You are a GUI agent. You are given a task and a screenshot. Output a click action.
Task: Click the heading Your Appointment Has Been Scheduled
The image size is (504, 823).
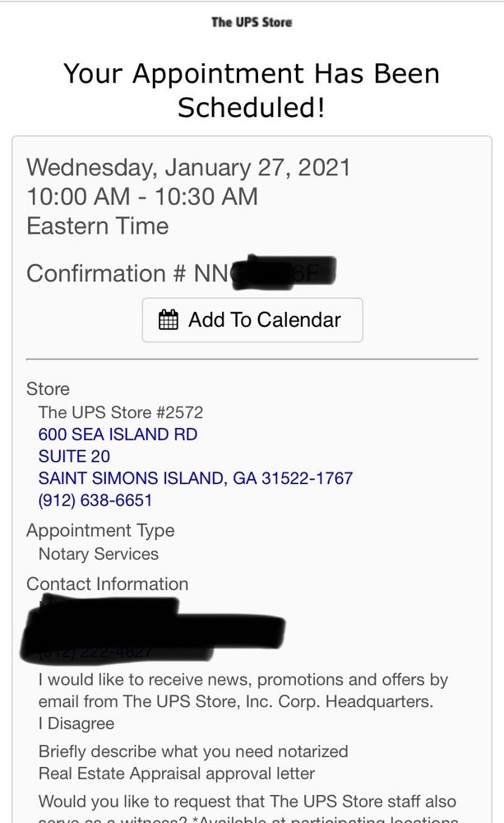coord(252,90)
